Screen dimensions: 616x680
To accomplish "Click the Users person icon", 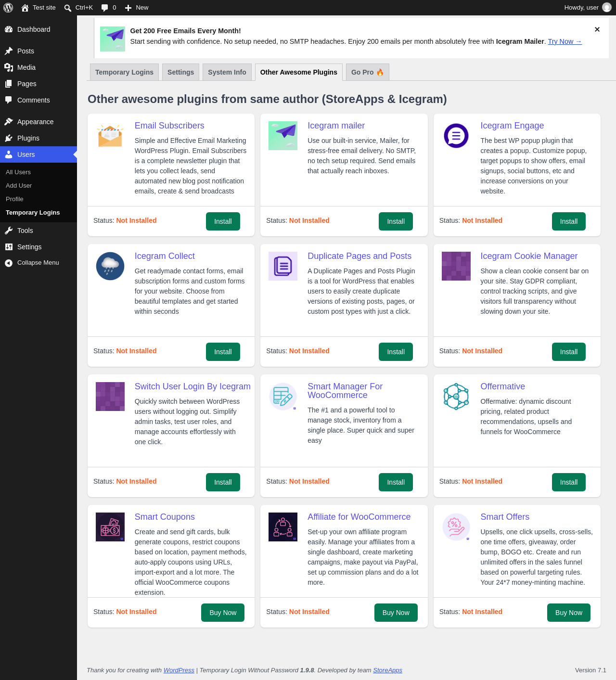I will (9, 154).
